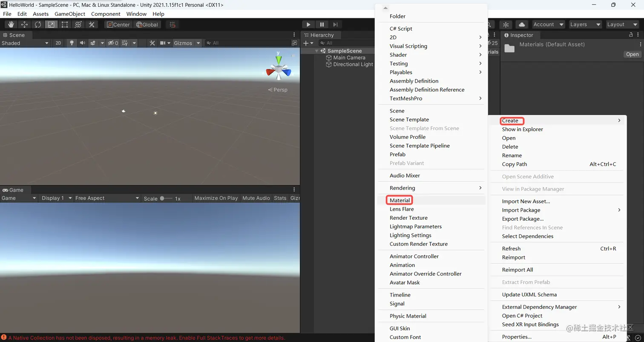
Task: Click the Step frame button
Action: (x=336, y=25)
